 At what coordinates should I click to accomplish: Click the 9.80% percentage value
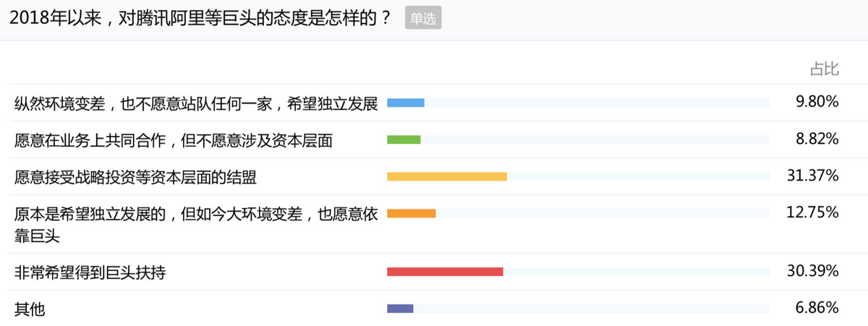[817, 102]
